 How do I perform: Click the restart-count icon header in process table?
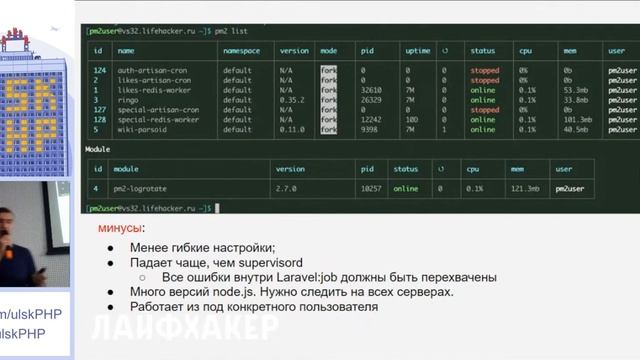(445, 51)
